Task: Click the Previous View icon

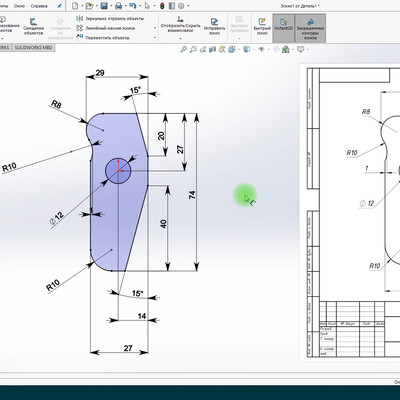Action: pyautogui.click(x=203, y=50)
